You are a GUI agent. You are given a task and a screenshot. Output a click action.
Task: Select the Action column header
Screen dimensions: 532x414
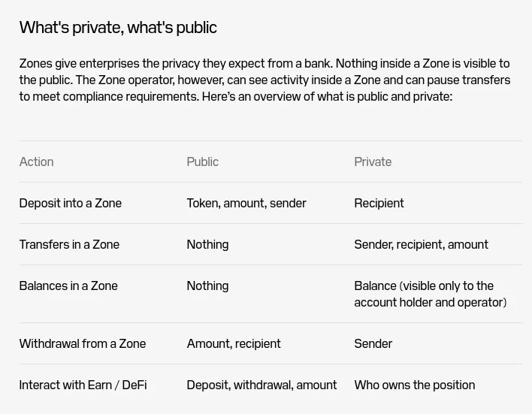click(x=36, y=162)
